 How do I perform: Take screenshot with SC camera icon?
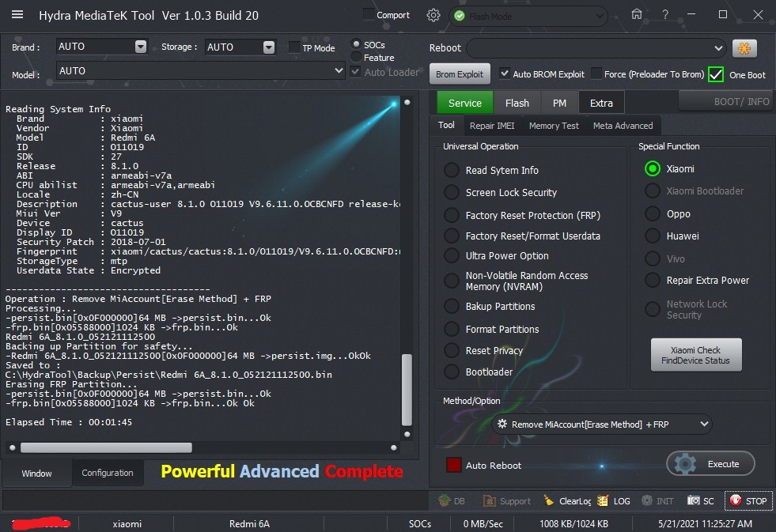tap(694, 500)
